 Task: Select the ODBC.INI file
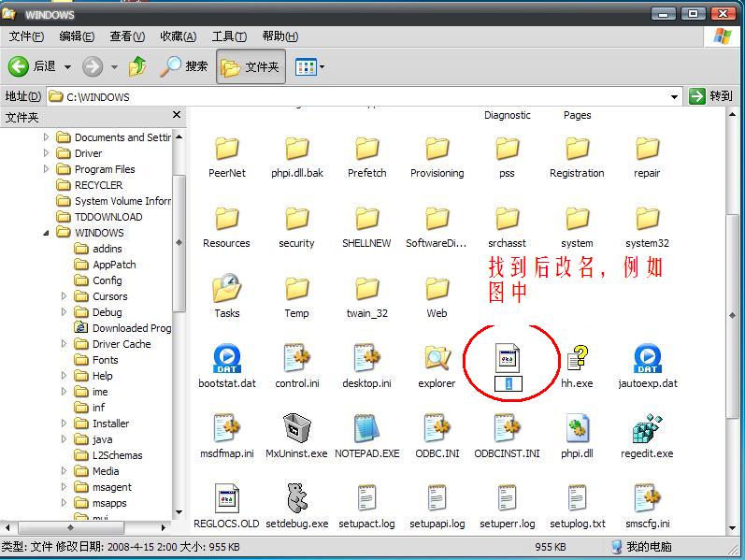(437, 436)
